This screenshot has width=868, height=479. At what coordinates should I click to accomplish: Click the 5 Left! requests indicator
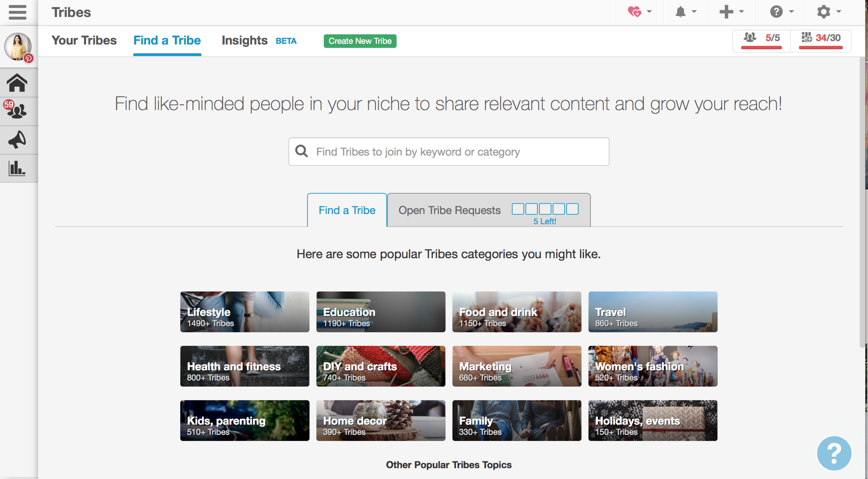545,221
